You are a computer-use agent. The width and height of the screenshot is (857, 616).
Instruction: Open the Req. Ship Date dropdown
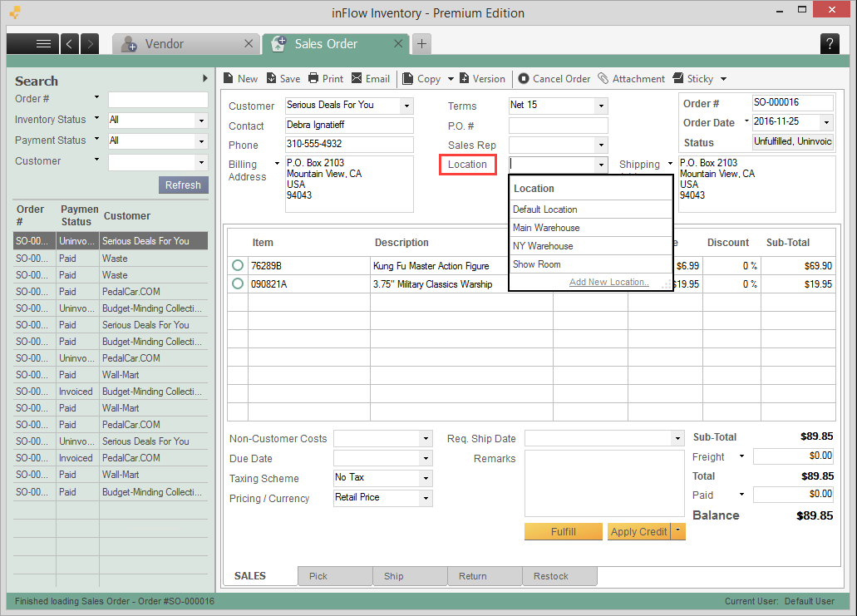point(677,438)
